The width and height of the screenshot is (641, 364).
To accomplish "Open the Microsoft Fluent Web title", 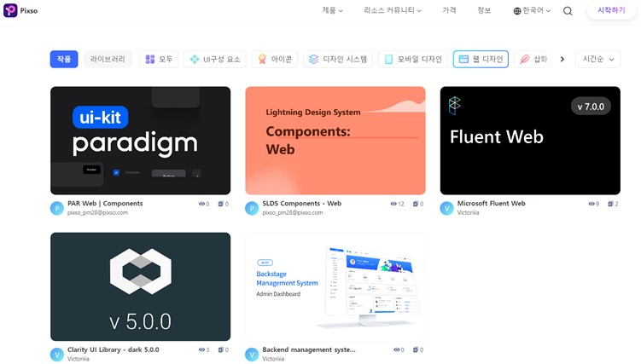I will (x=491, y=204).
